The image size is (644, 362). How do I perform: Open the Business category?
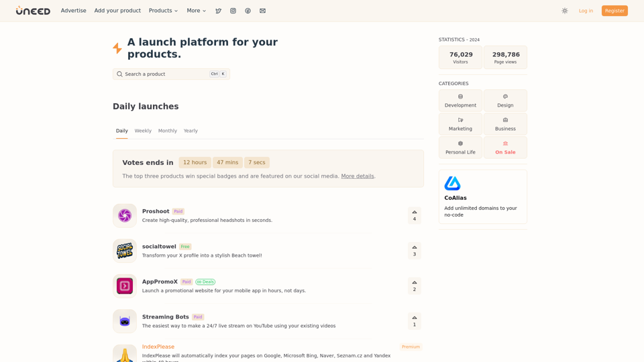pyautogui.click(x=505, y=124)
